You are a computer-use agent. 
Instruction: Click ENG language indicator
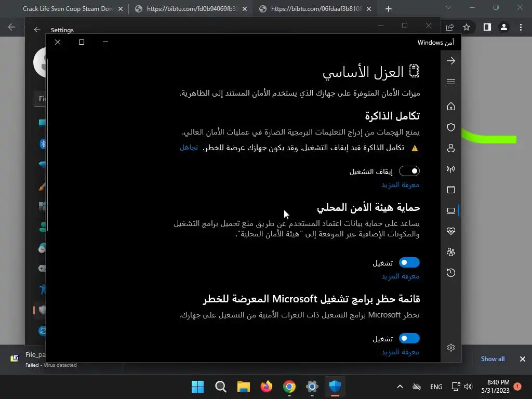[436, 387]
